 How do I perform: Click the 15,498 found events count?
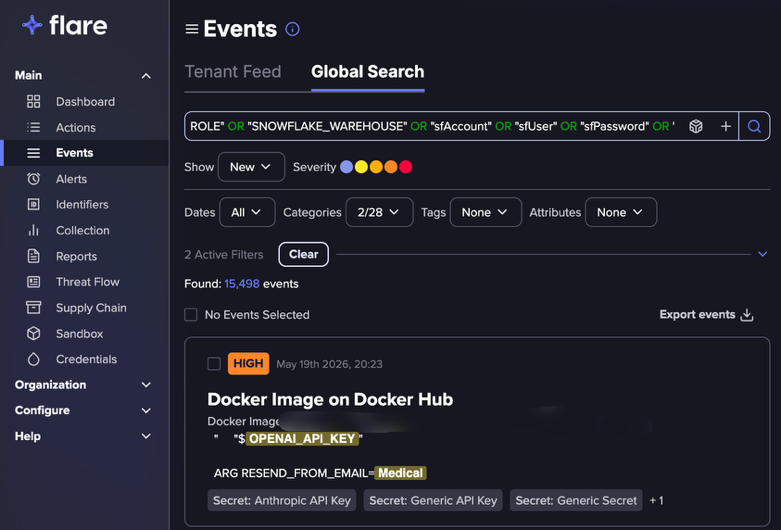pyautogui.click(x=242, y=284)
